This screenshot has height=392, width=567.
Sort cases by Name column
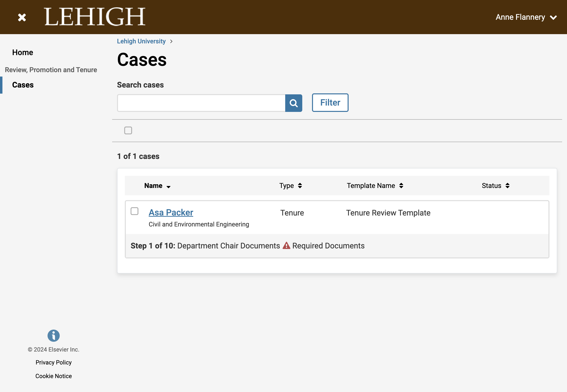pos(157,186)
